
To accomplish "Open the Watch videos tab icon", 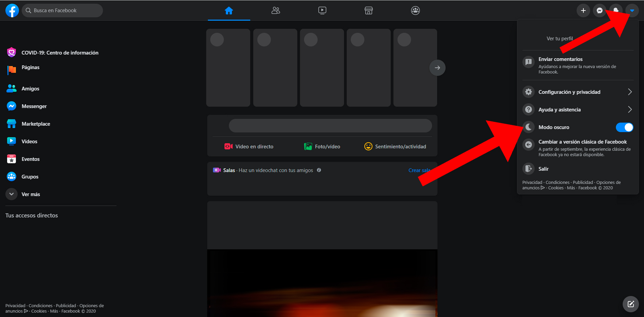I will point(322,10).
